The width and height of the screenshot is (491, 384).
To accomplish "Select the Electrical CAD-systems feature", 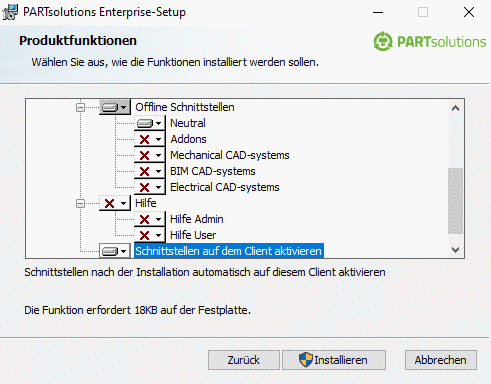I will 225,187.
